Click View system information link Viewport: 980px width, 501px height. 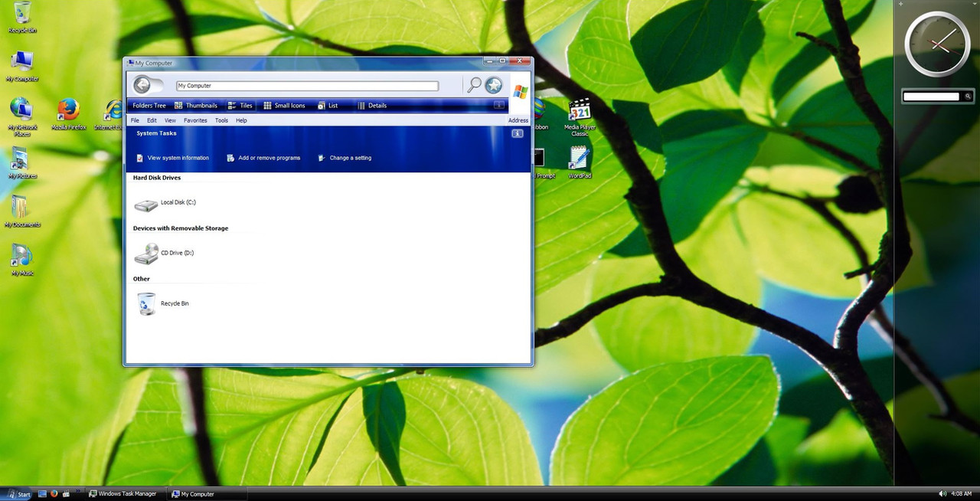pos(172,158)
